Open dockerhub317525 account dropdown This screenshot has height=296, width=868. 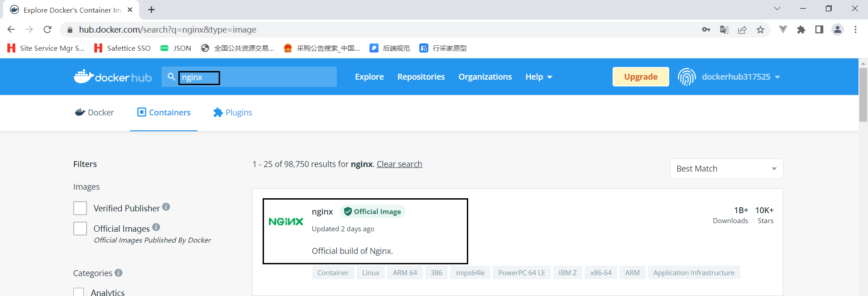(741, 77)
